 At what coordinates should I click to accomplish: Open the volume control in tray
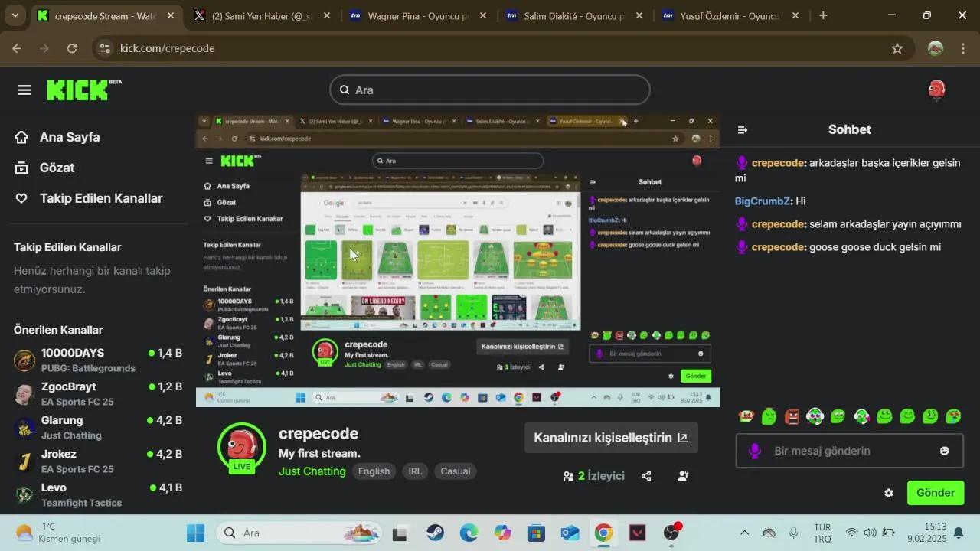point(870,533)
